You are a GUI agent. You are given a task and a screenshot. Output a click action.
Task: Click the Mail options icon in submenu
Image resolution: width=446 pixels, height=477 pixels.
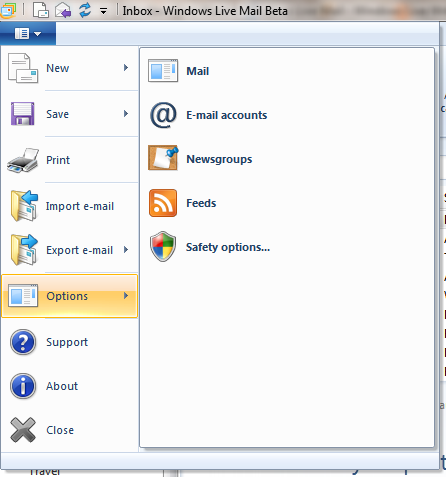tap(163, 71)
